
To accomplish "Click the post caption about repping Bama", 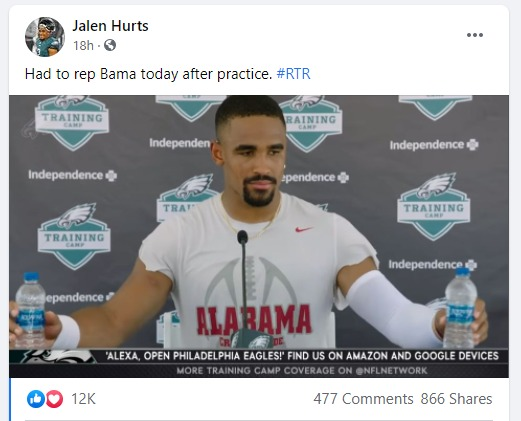I will 149,74.
